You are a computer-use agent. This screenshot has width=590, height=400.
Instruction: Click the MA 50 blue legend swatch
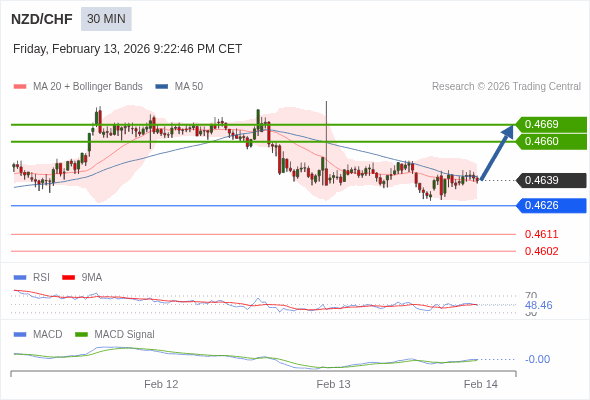pos(162,87)
